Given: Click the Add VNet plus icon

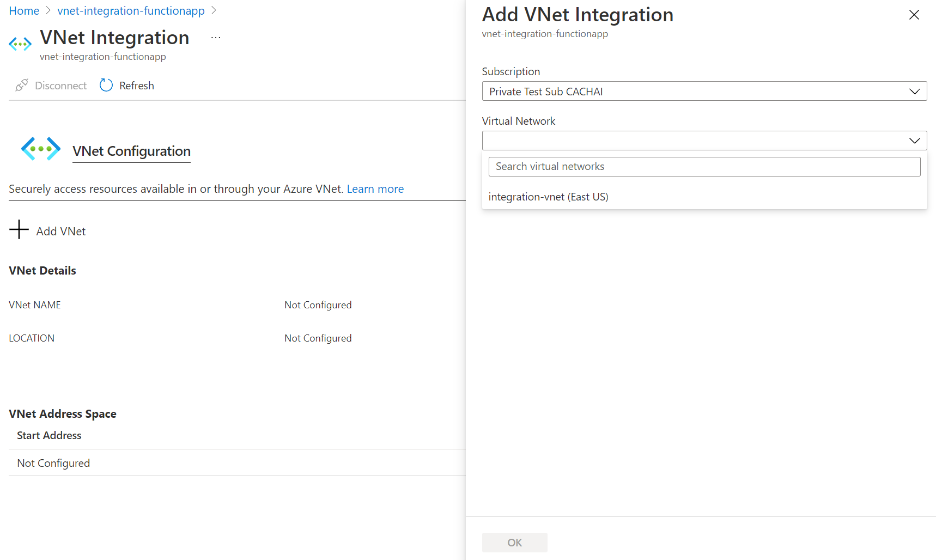Looking at the screenshot, I should tap(19, 230).
